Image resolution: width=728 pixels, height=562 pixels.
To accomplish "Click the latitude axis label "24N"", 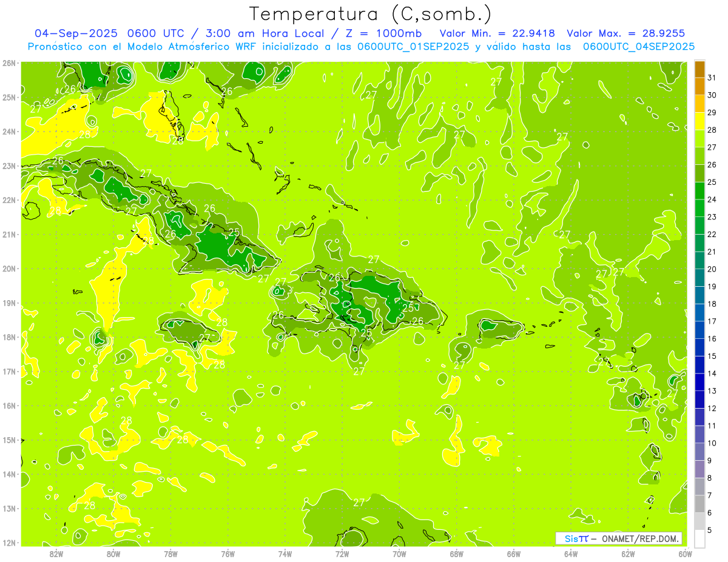I will click(9, 132).
